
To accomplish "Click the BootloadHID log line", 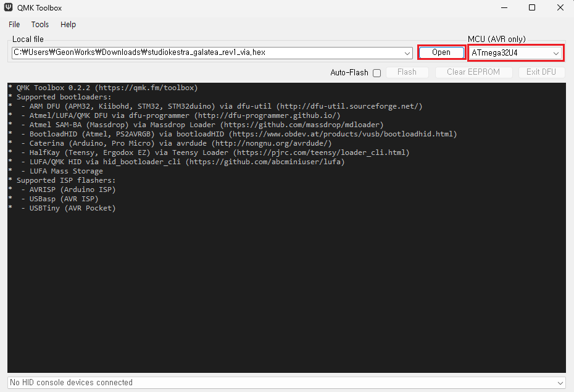I will click(233, 134).
